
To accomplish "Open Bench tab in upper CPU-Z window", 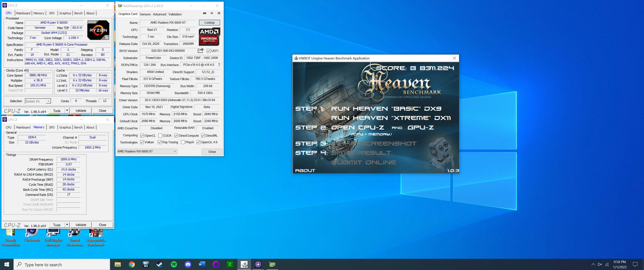I will [x=78, y=13].
